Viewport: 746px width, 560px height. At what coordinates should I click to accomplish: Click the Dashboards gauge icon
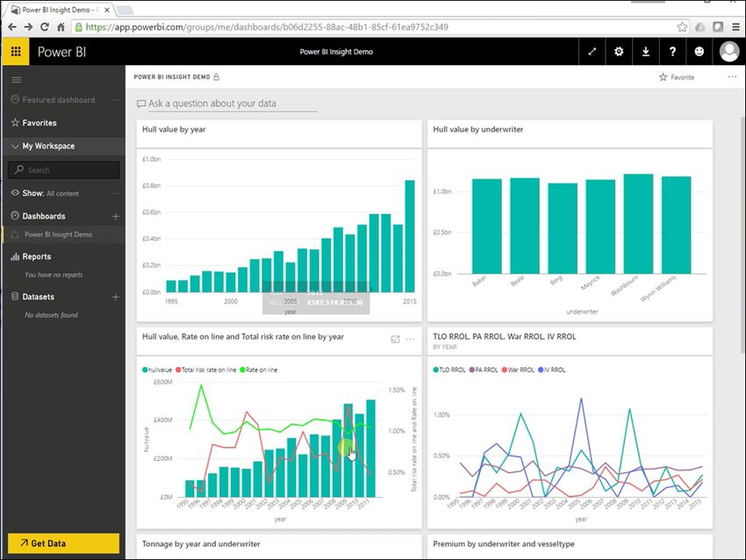click(x=15, y=216)
